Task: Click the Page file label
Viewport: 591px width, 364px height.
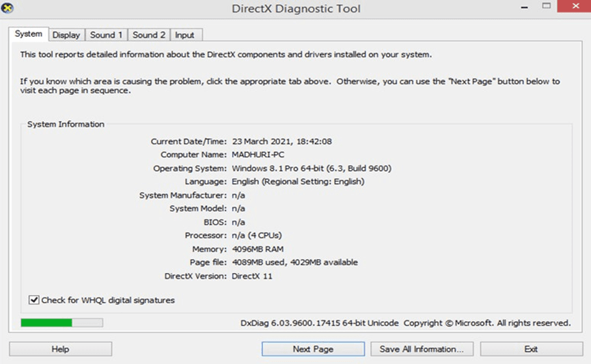Action: click(x=208, y=262)
